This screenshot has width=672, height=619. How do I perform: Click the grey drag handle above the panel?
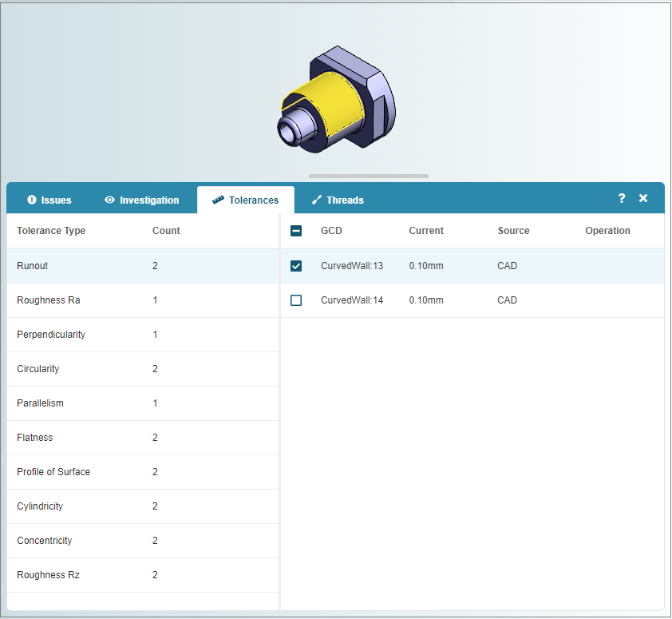tap(369, 176)
